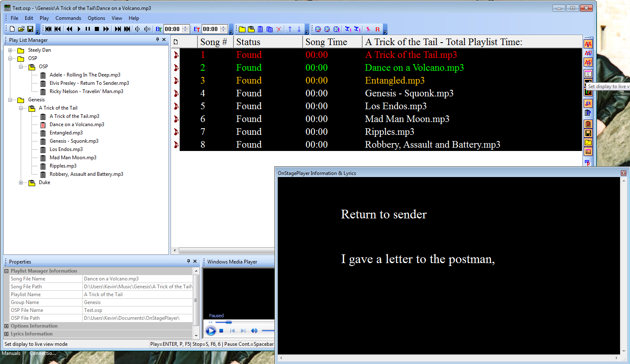
Task: Click the Ripples.mp3 row in song list
Action: tap(389, 132)
